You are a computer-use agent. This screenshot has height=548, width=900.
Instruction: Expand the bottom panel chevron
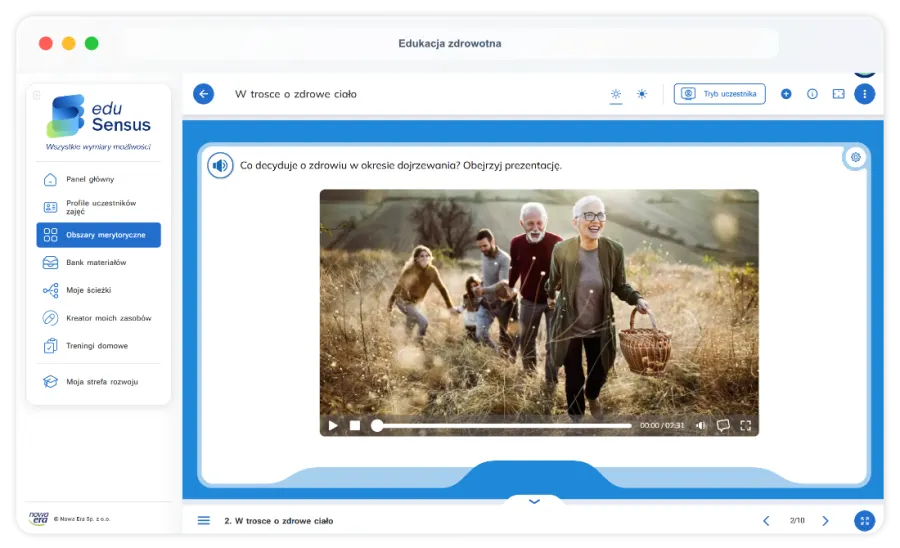pyautogui.click(x=534, y=501)
